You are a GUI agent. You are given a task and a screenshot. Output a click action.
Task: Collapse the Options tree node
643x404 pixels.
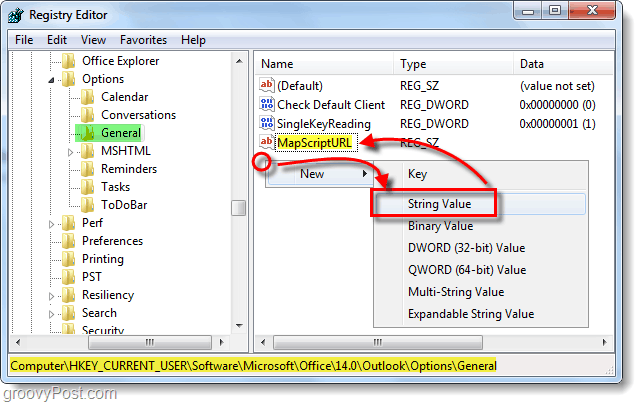coord(51,80)
